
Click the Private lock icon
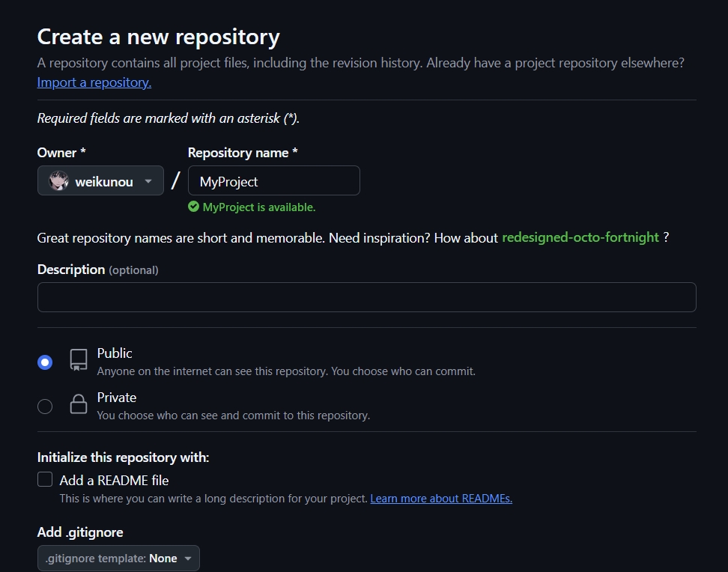pyautogui.click(x=79, y=404)
